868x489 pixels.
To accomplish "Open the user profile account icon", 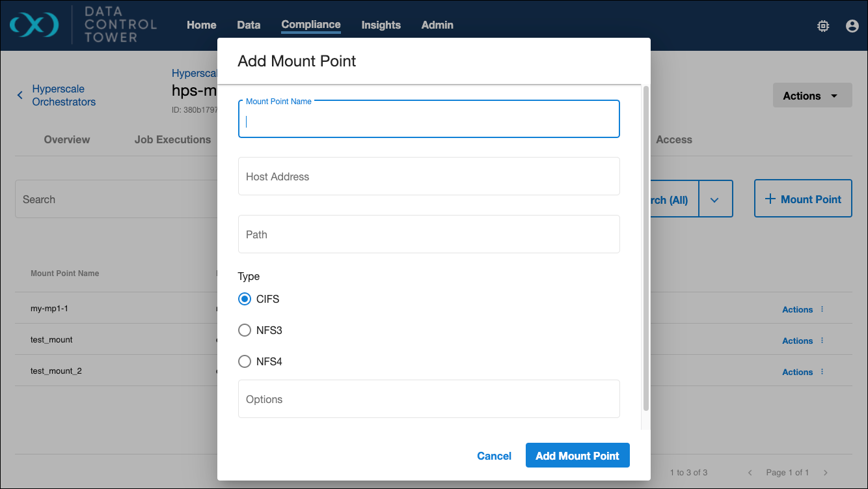I will [x=852, y=26].
